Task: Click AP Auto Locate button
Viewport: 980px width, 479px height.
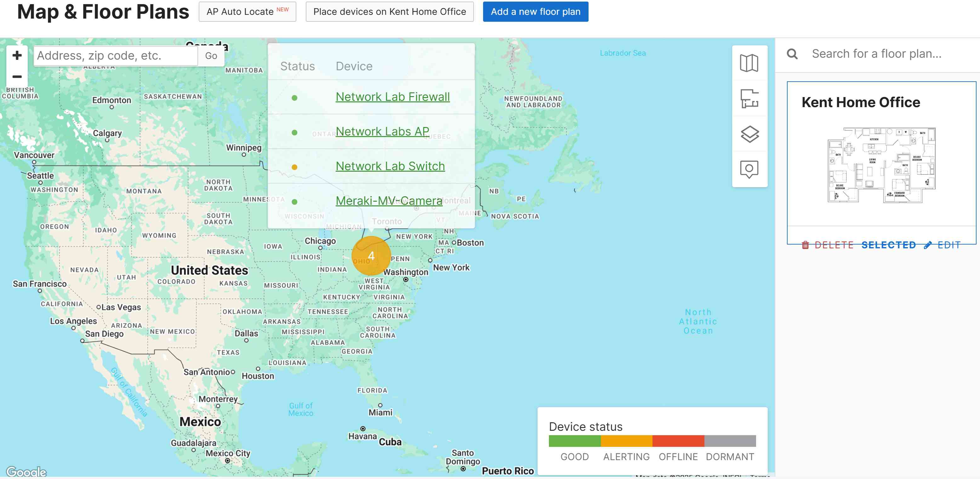Action: point(247,12)
